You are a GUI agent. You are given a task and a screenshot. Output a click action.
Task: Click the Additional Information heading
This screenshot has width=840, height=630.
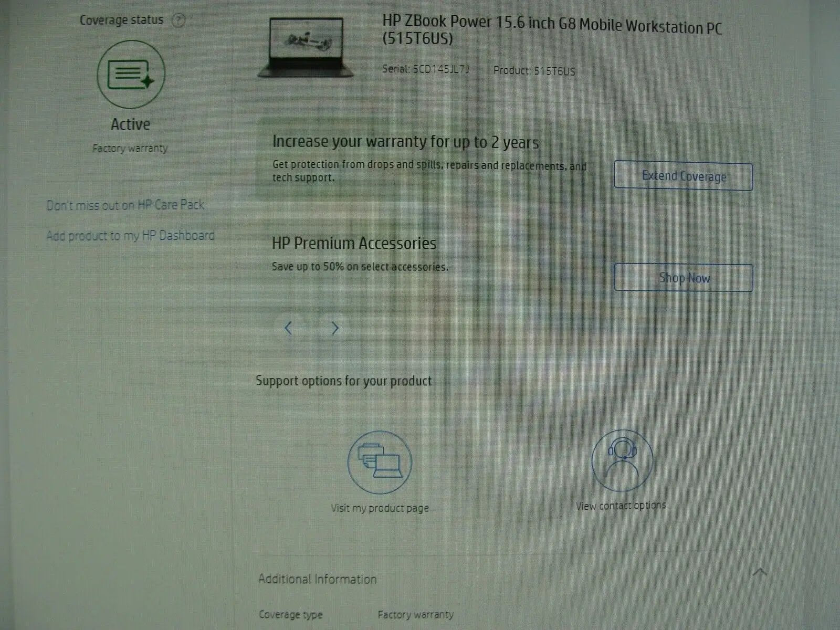click(318, 579)
